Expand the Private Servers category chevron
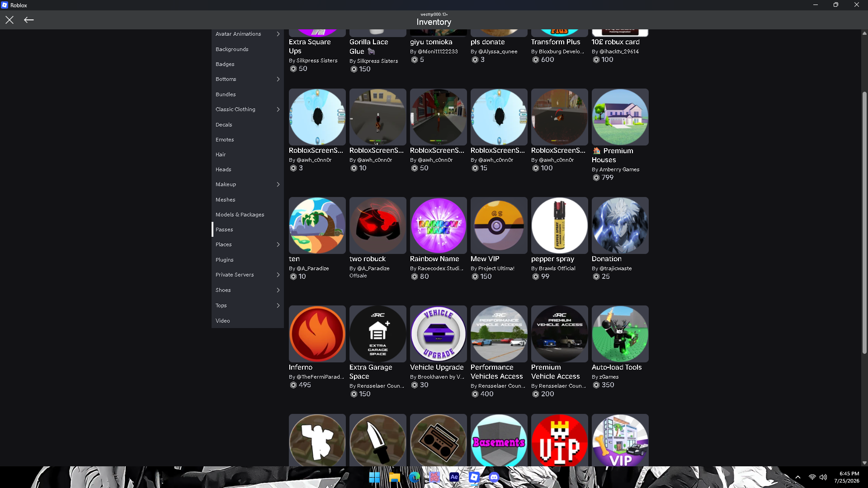Screen dimensions: 868x488 click(x=278, y=275)
